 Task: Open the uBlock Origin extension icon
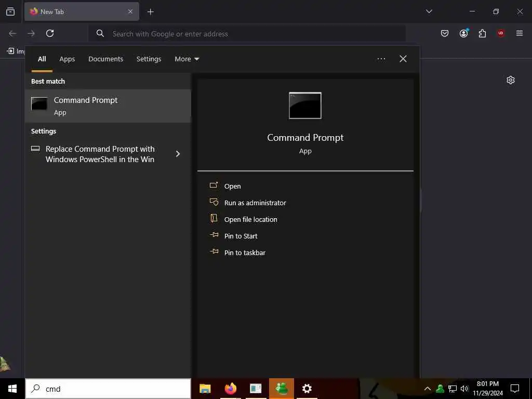tap(501, 33)
